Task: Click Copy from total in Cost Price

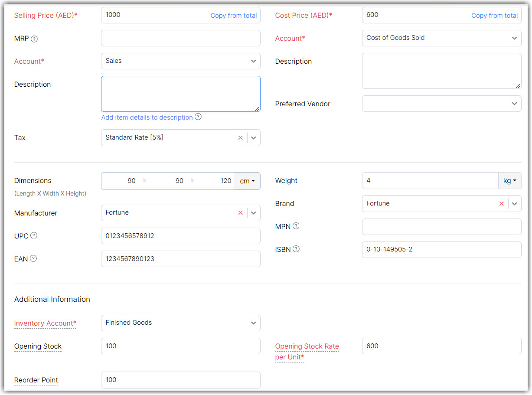Action: tap(494, 16)
